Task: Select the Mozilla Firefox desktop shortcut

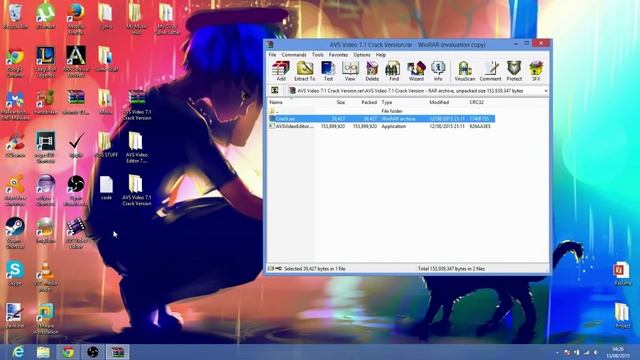Action: tap(76, 20)
